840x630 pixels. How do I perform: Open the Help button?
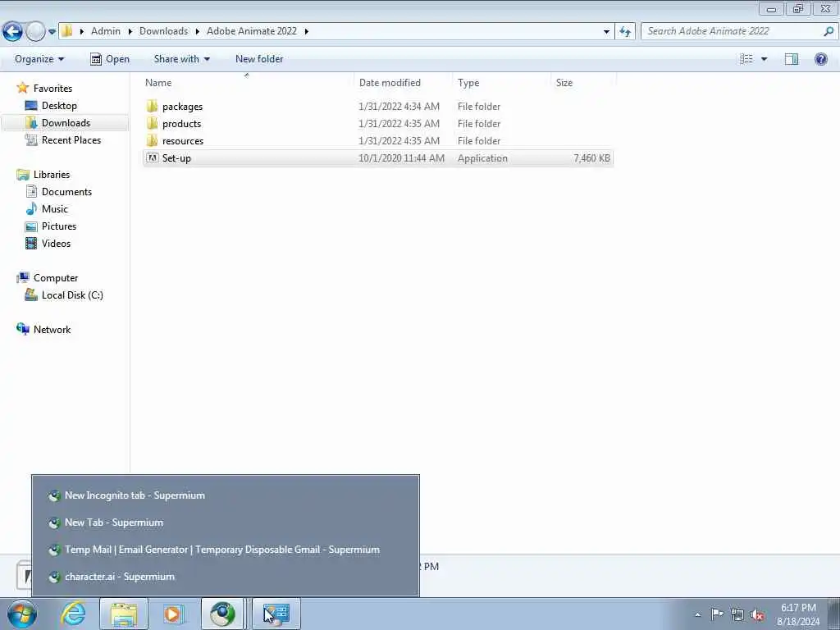coord(820,59)
